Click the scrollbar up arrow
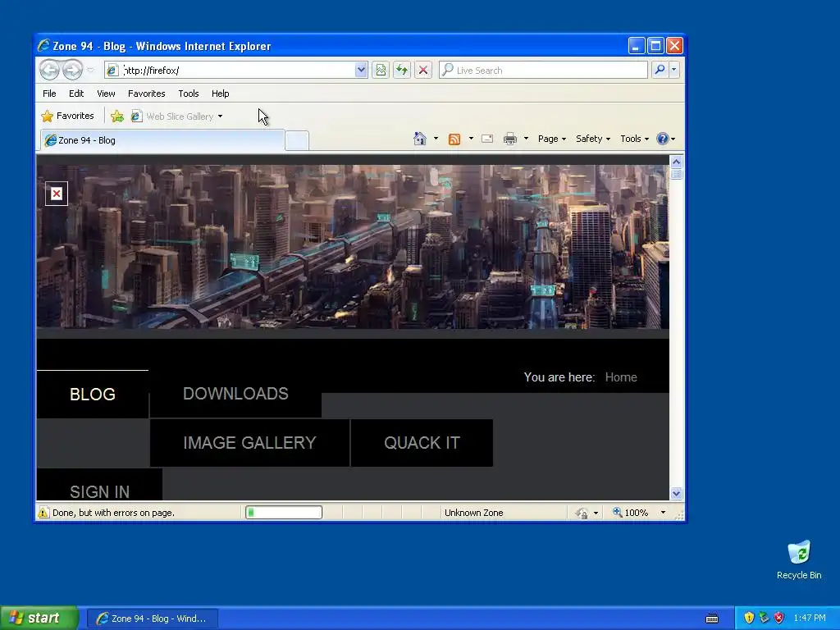 point(676,162)
